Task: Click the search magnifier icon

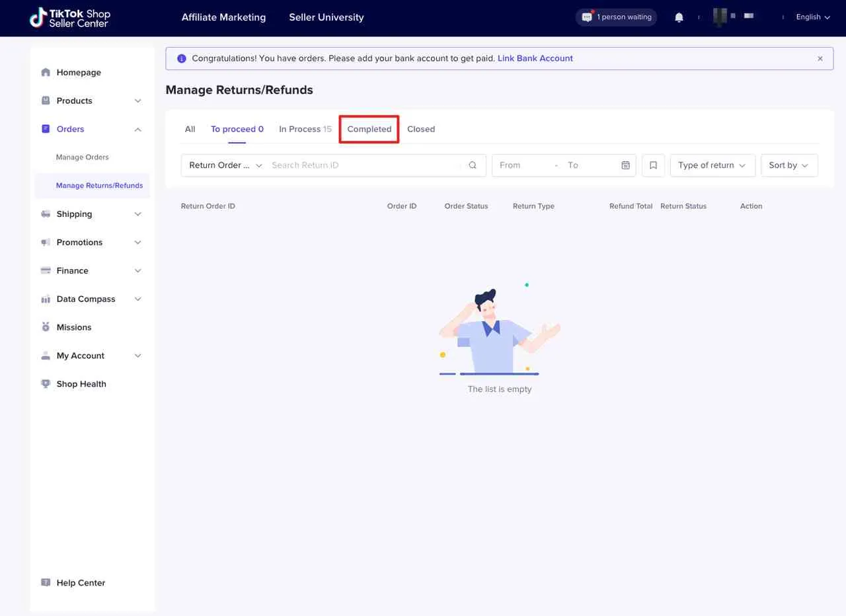Action: [x=473, y=165]
